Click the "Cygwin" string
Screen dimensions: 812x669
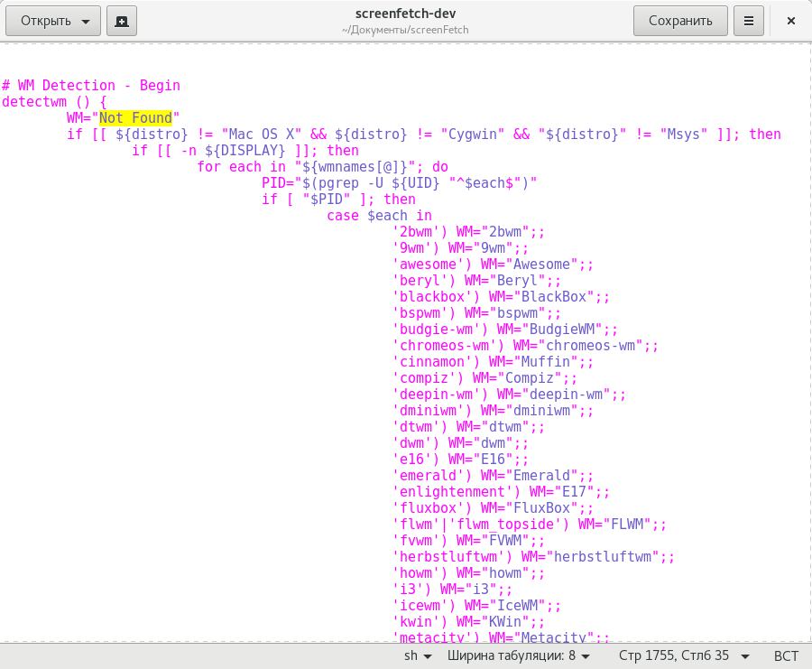pos(473,135)
